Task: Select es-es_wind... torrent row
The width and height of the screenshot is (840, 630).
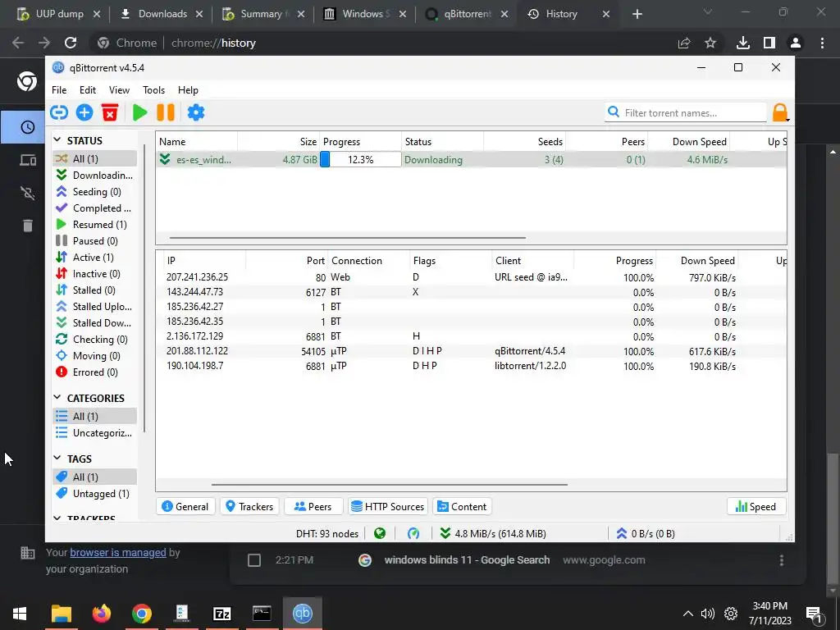Action: [472, 160]
